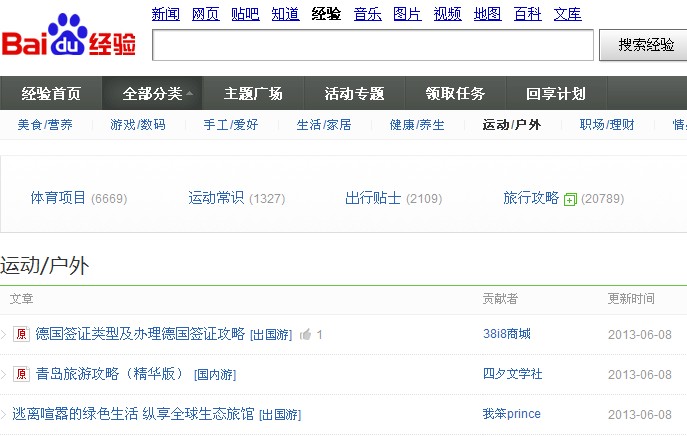The image size is (687, 436).
Task: Click the 原 original badge beside 青岛旅游攻略
Action: (20, 374)
